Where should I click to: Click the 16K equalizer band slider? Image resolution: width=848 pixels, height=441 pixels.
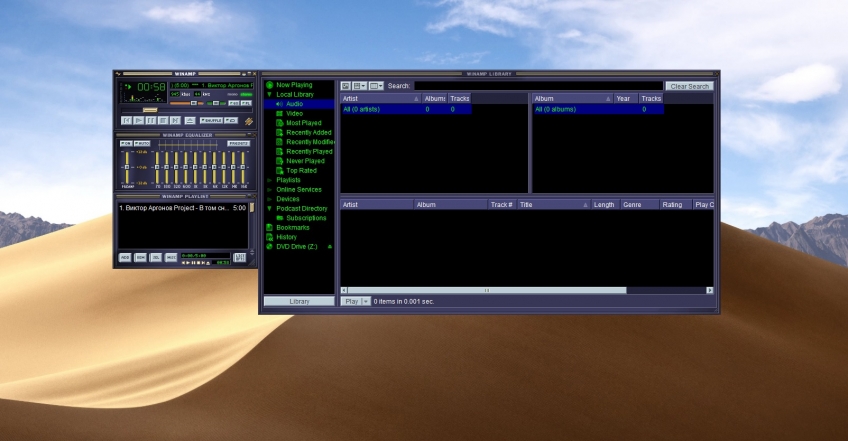pyautogui.click(x=243, y=168)
